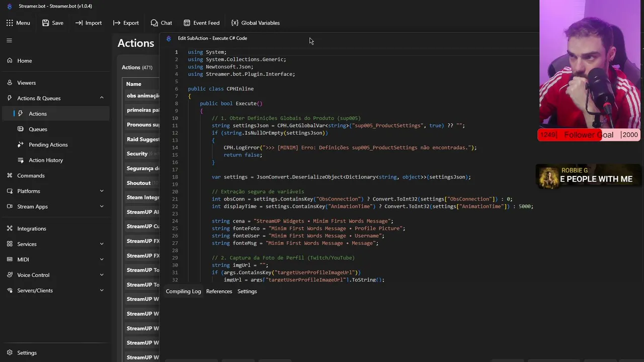Expand the MIDI section chevron
The width and height of the screenshot is (644, 362).
click(x=102, y=259)
